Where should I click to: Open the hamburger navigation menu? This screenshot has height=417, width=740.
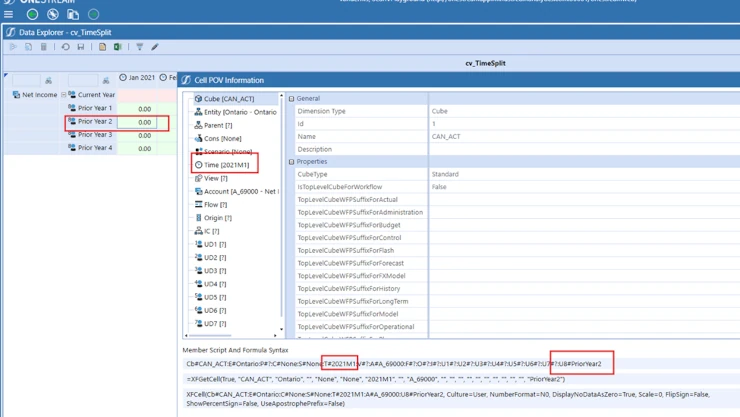point(9,15)
